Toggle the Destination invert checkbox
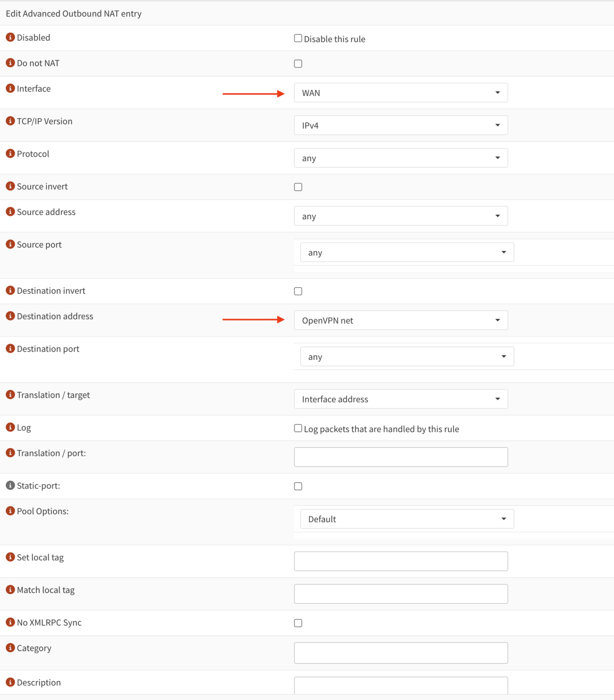The width and height of the screenshot is (614, 700). 298,291
